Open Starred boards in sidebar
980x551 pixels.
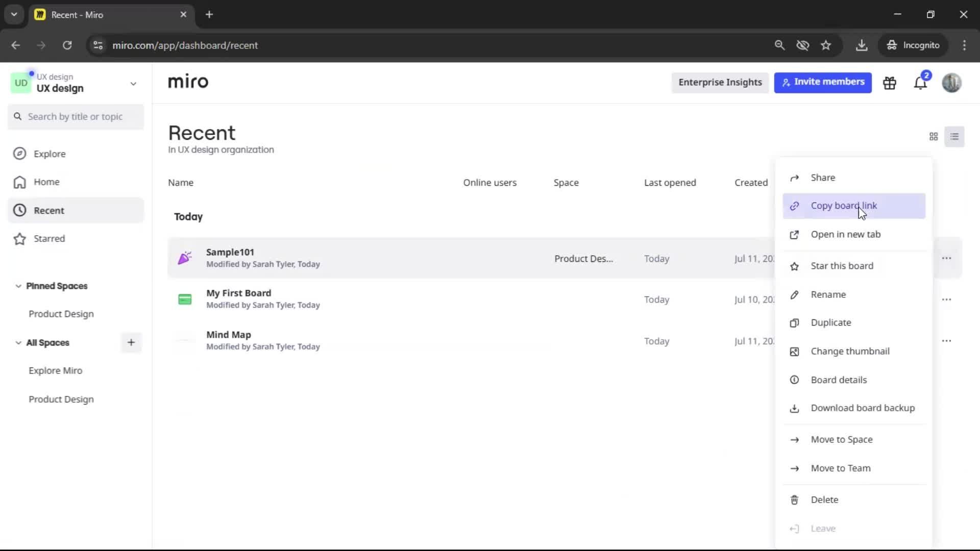coord(76,239)
